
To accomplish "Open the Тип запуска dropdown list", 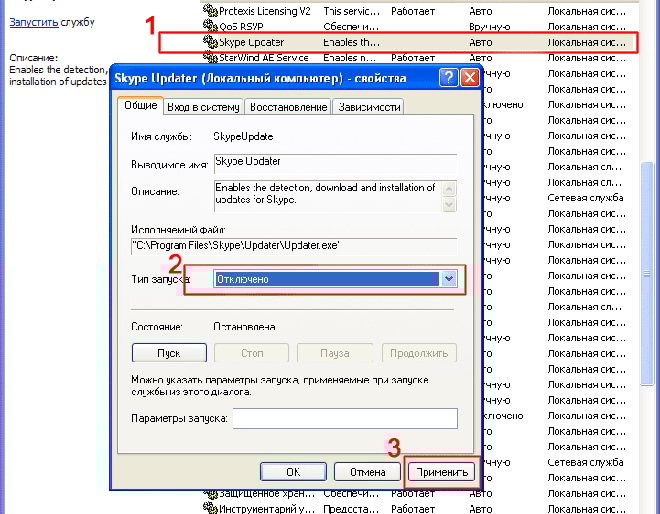I will (x=449, y=279).
